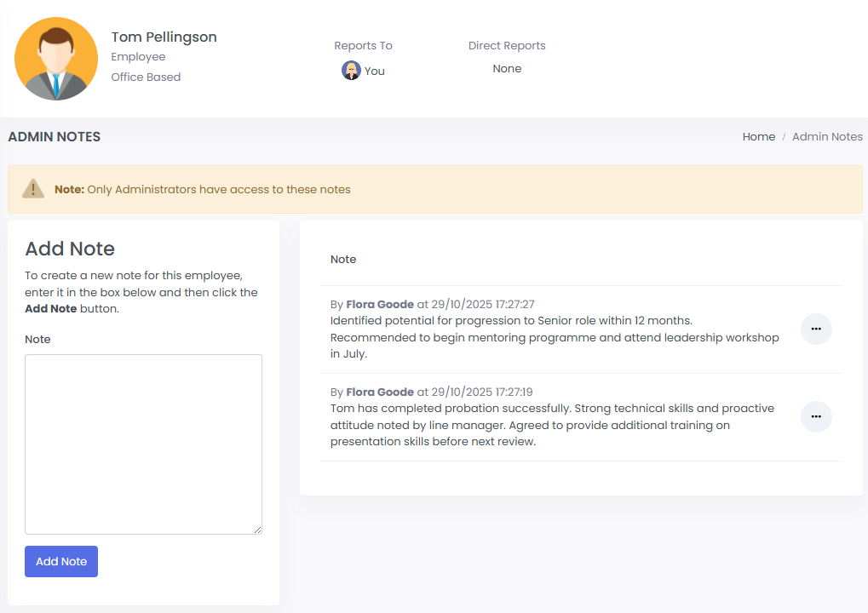Select the Tom Pellingson name heading
This screenshot has width=868, height=613.
[164, 37]
